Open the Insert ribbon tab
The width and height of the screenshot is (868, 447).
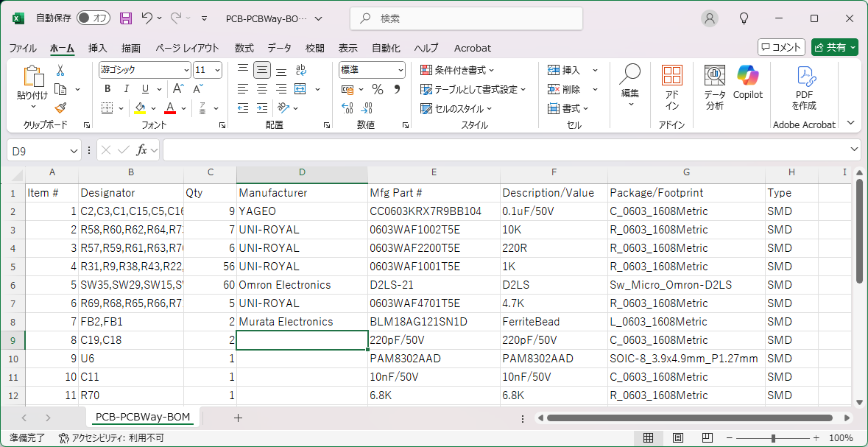pyautogui.click(x=98, y=48)
